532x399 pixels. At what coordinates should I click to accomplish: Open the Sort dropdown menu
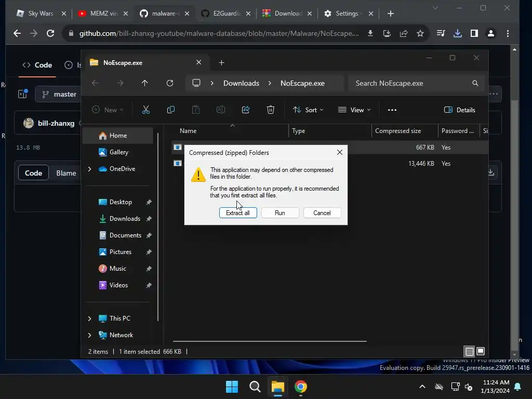coord(308,110)
